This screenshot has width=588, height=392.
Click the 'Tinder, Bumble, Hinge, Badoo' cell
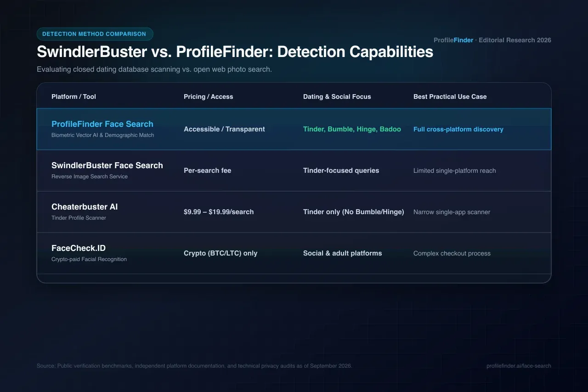[x=352, y=129]
